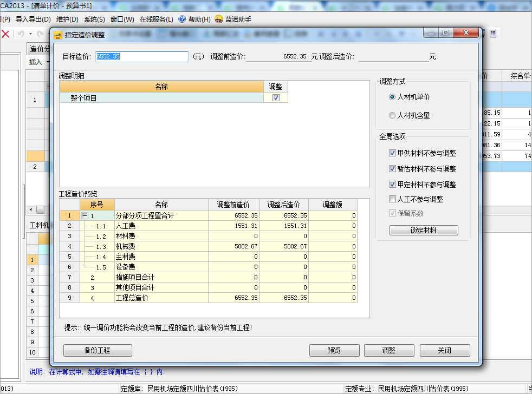Enable 人工不参与调整 checkbox

(x=393, y=199)
